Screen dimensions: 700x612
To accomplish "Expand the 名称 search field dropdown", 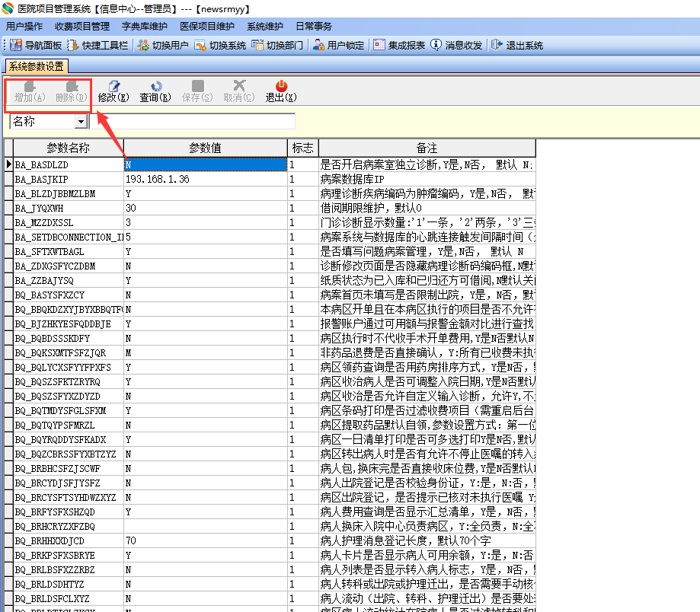I will coord(81,121).
